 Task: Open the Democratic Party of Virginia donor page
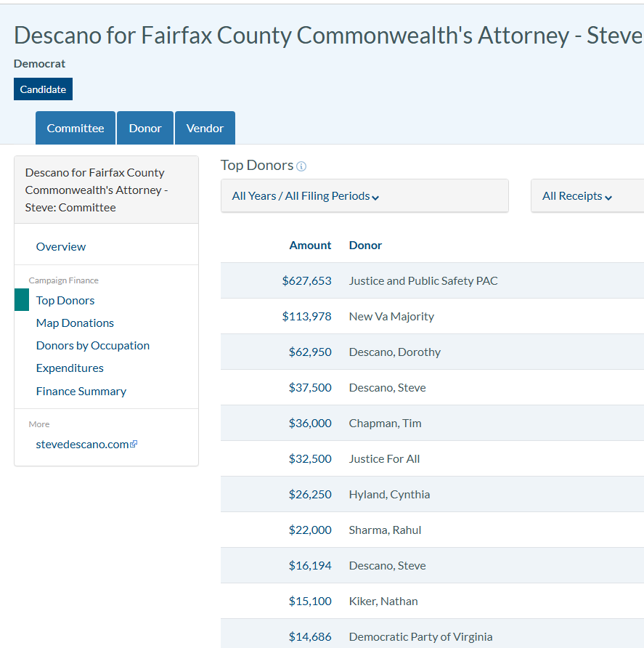420,636
